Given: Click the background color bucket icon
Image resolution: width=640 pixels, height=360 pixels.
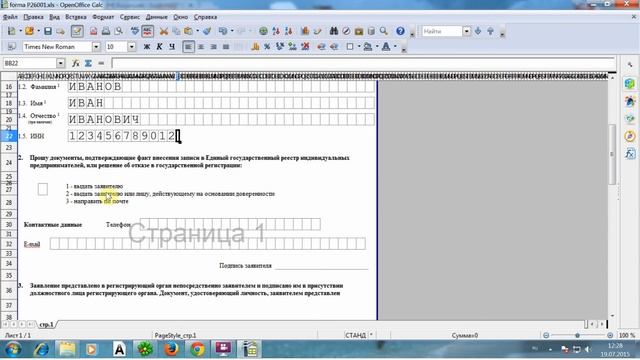Looking at the screenshot, I should (368, 47).
